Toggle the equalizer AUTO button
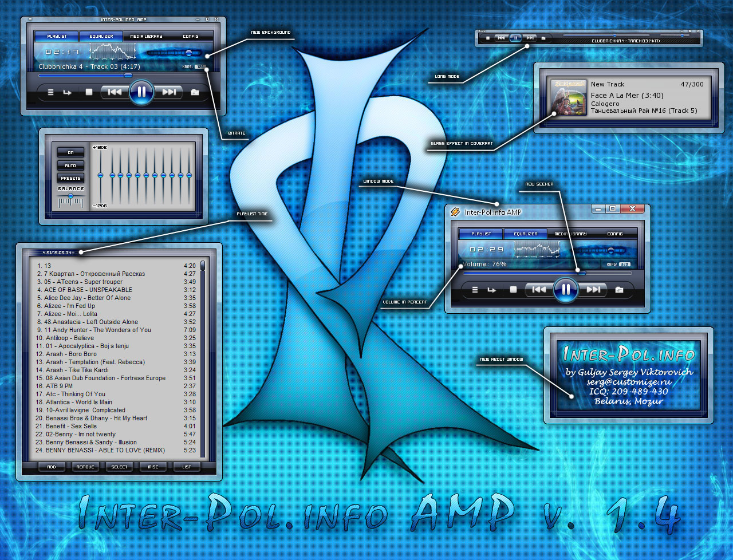 coord(70,165)
